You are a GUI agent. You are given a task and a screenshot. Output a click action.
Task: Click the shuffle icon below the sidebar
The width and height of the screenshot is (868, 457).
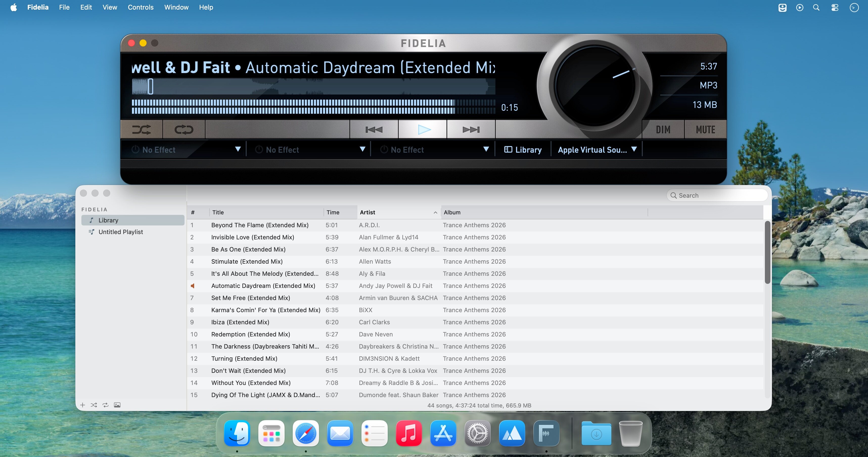pyautogui.click(x=94, y=405)
